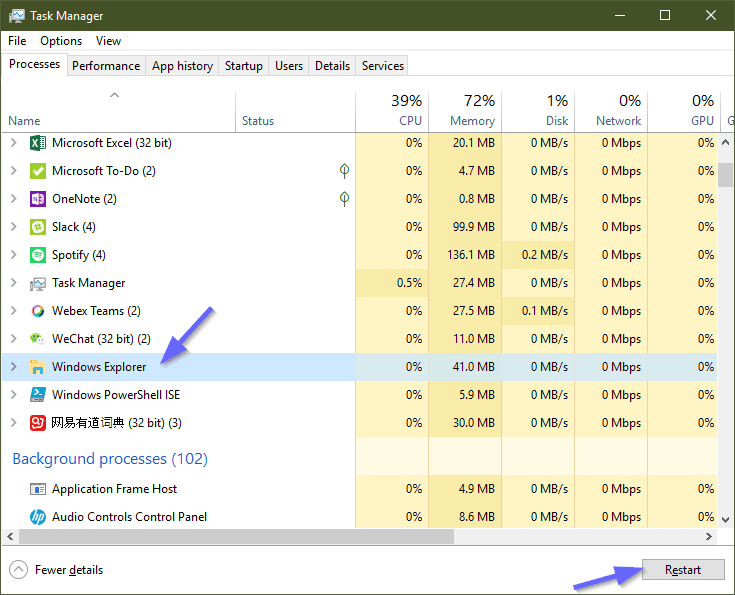Collapse view with Fewer details toggle

click(x=20, y=570)
